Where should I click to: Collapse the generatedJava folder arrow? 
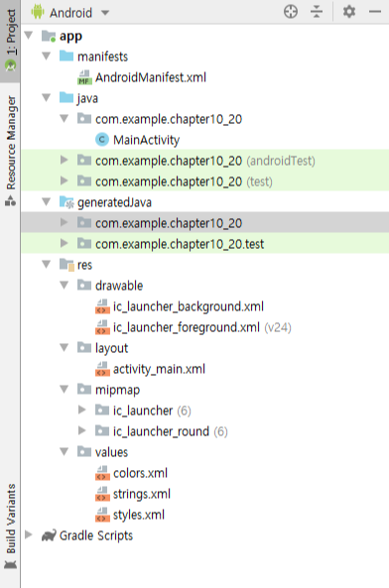[x=47, y=202]
